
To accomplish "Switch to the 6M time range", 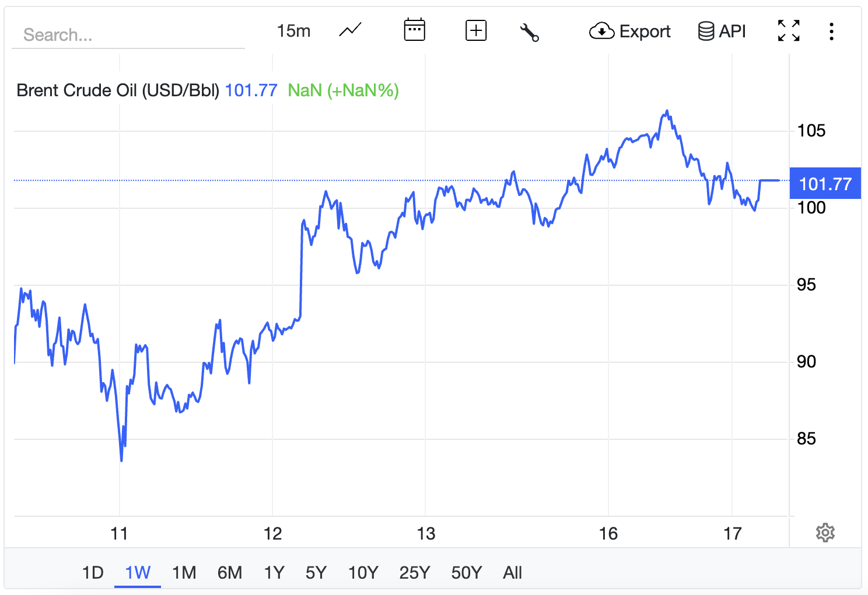I will coord(229,572).
